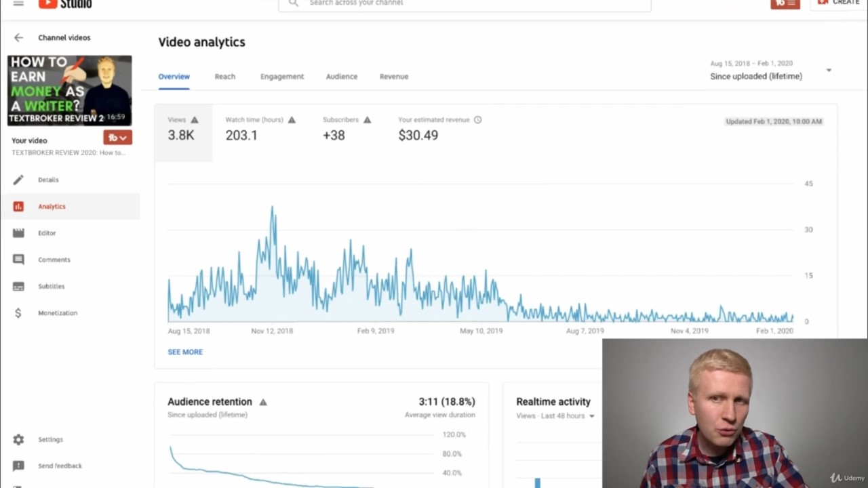Click the search across your channel field
868x488 pixels.
pos(465,4)
